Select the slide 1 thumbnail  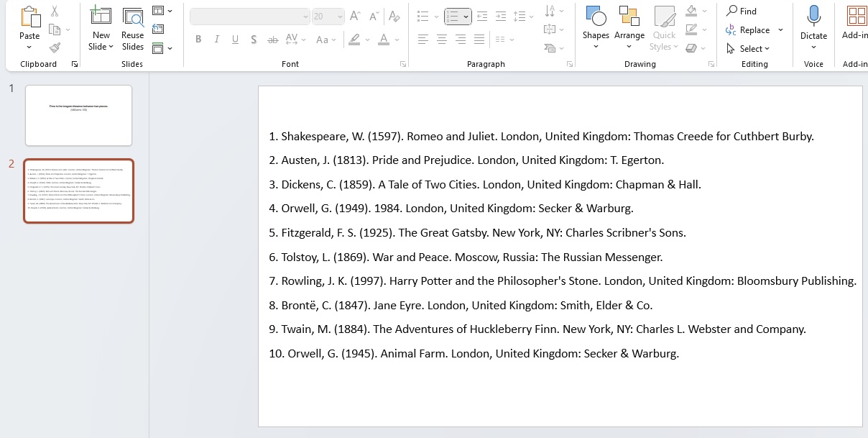(78, 115)
